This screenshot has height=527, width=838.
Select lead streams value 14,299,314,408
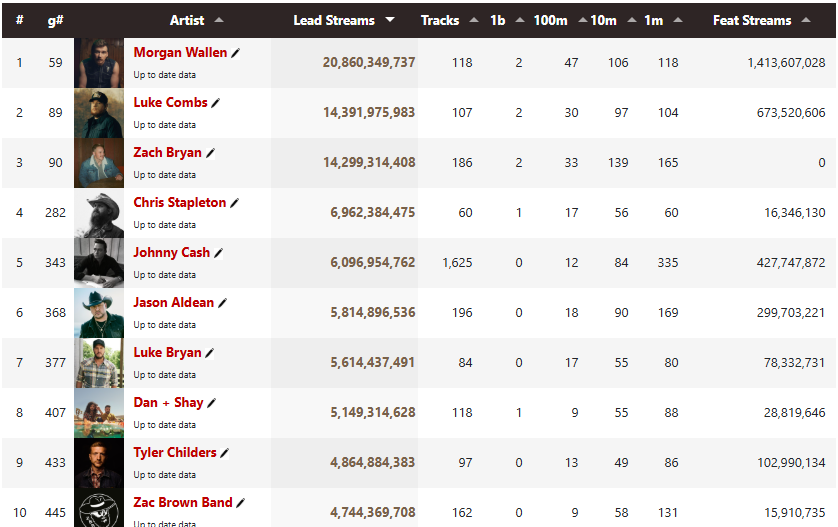369,162
